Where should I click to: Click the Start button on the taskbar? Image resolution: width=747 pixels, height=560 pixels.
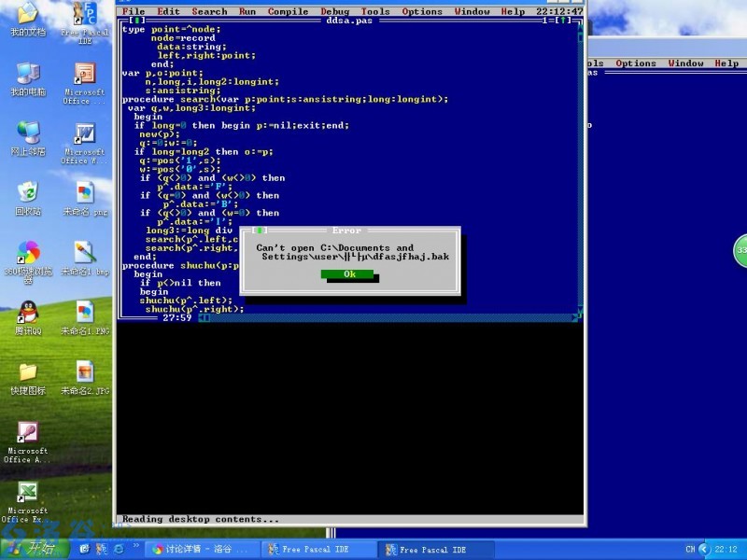pyautogui.click(x=35, y=549)
